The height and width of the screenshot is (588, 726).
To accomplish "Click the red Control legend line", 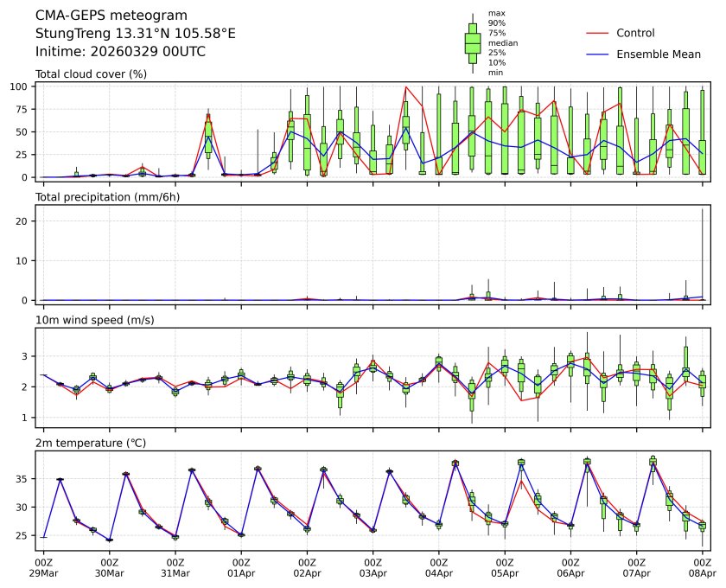I will click(599, 33).
